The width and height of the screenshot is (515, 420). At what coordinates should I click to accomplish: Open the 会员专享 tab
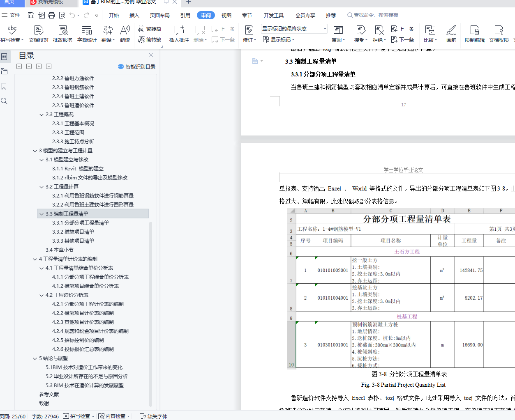click(305, 15)
